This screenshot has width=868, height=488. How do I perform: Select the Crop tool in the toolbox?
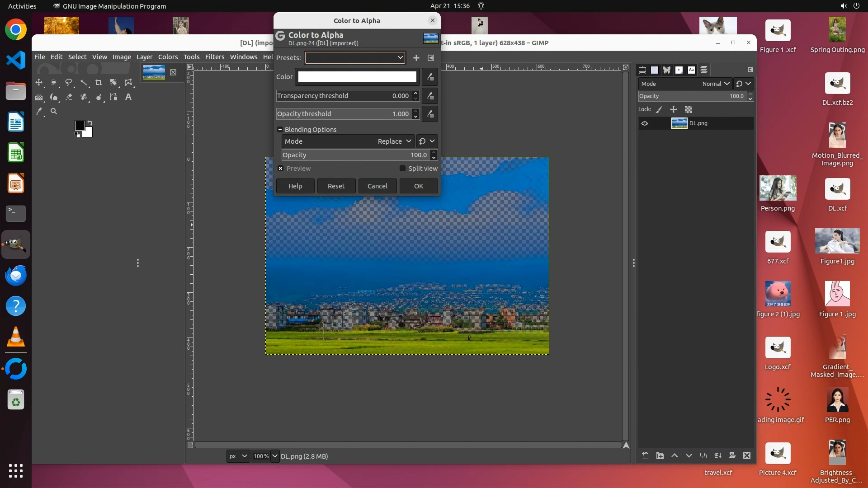coord(99,83)
